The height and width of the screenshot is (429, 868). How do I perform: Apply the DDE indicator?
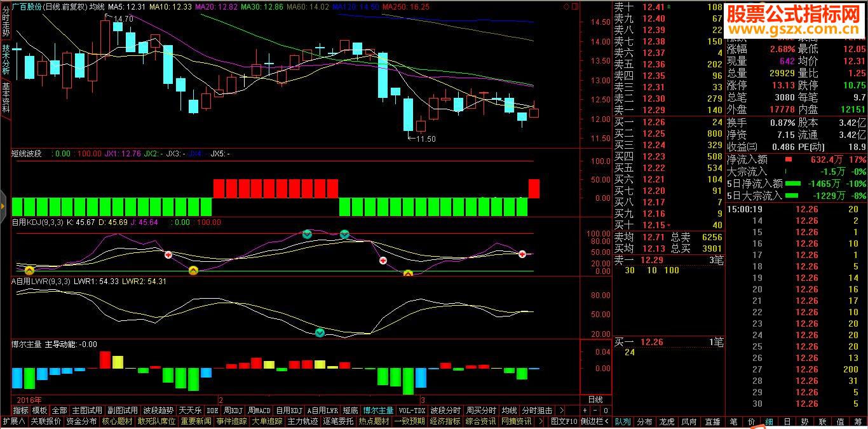pos(212,411)
